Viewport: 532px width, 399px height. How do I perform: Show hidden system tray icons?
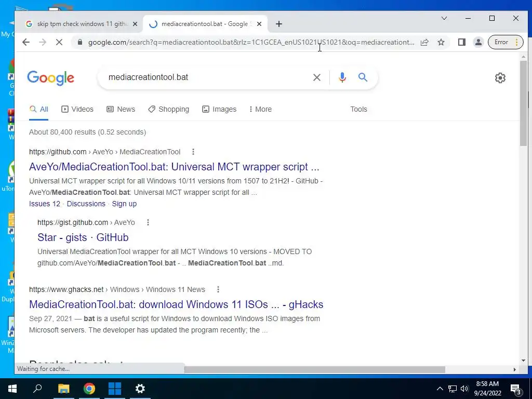[x=440, y=389]
